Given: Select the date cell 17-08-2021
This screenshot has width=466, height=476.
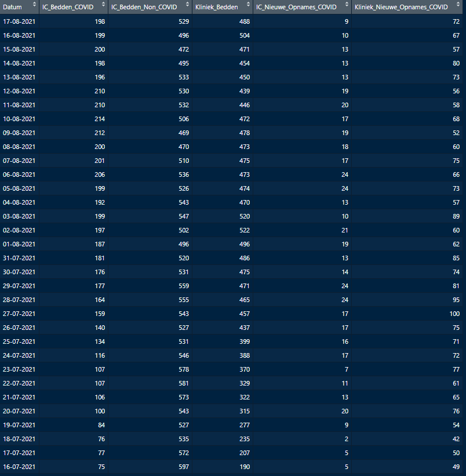Looking at the screenshot, I should click(x=19, y=21).
